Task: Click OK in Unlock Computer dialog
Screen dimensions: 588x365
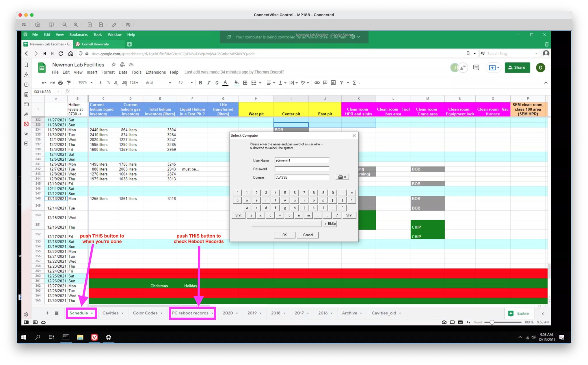Action: pyautogui.click(x=284, y=235)
